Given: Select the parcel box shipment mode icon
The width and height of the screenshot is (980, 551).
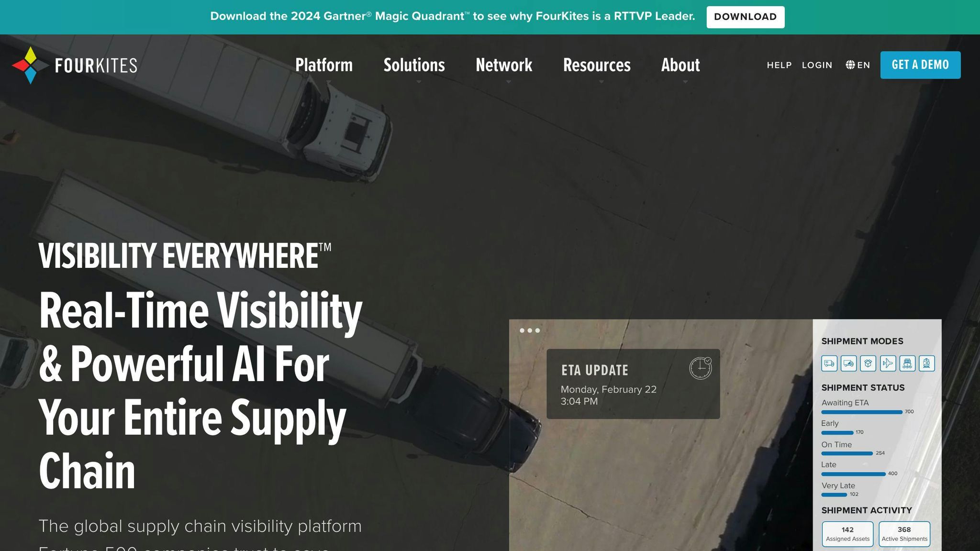Looking at the screenshot, I should (x=868, y=364).
